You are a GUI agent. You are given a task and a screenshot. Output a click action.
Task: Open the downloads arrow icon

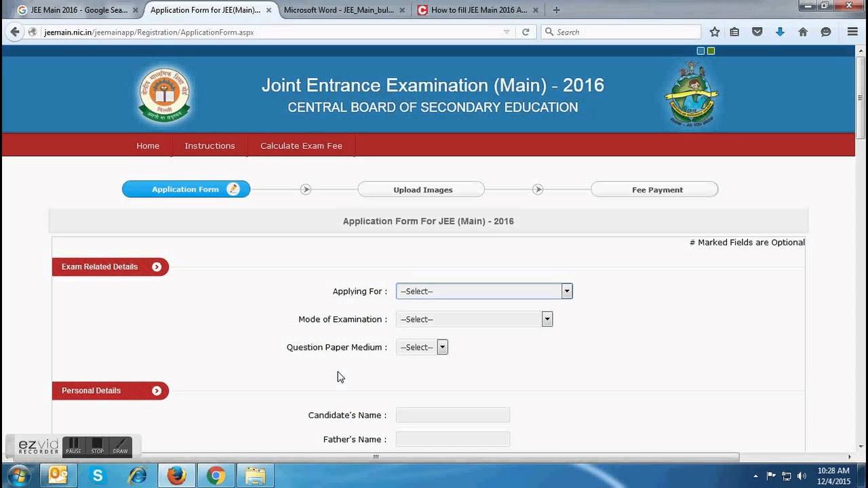tap(780, 32)
